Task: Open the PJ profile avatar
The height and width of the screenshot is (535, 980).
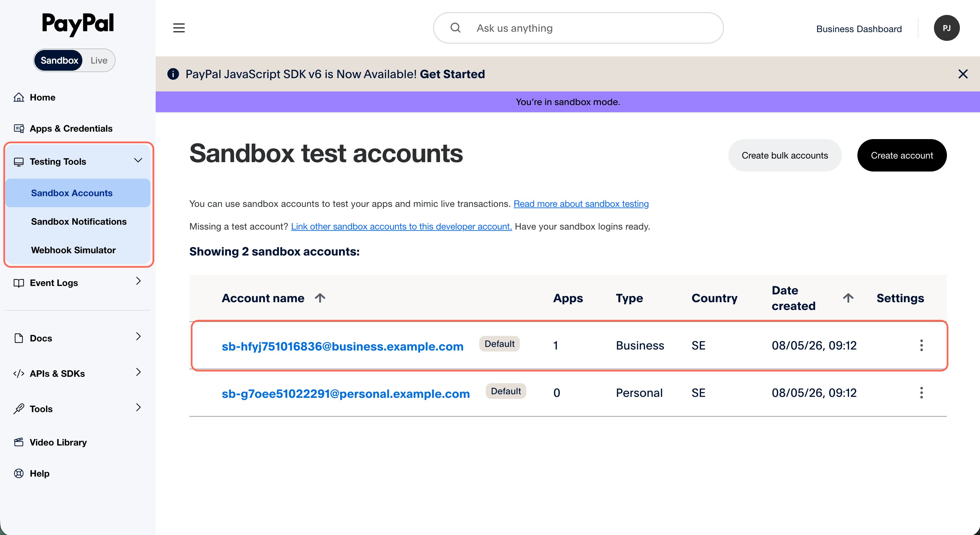Action: pos(947,28)
